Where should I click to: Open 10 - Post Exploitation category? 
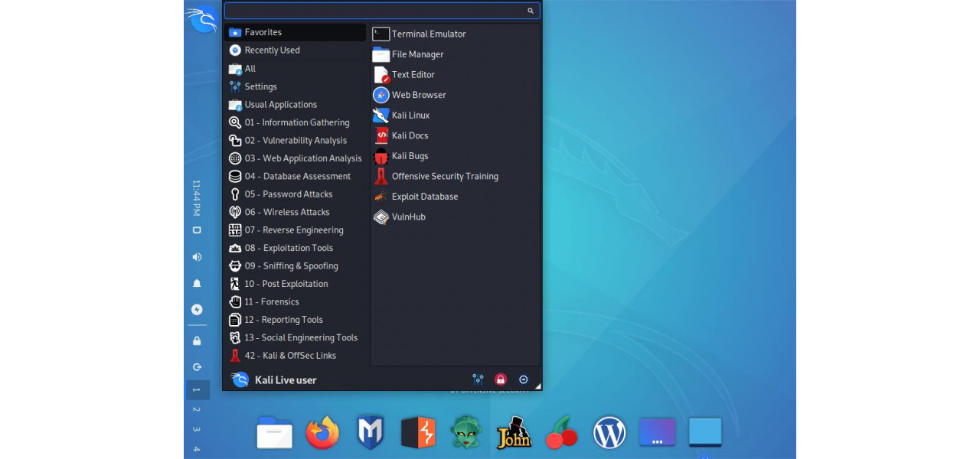295,284
